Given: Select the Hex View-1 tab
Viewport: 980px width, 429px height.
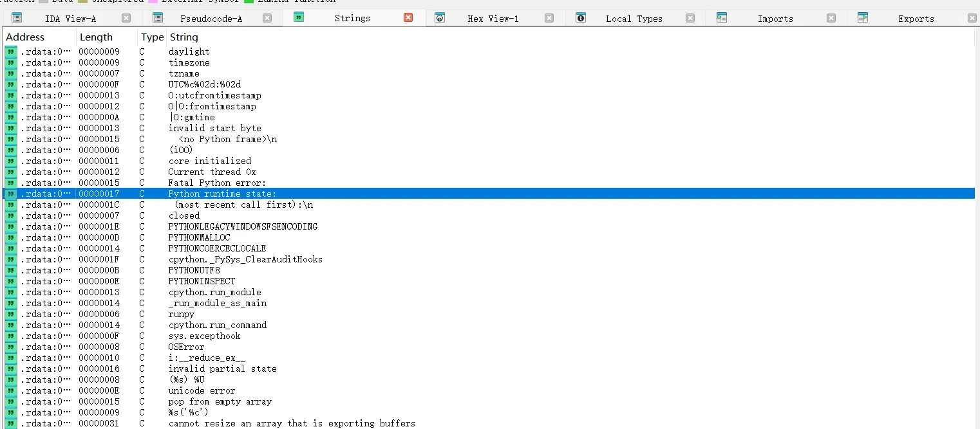Looking at the screenshot, I should click(493, 19).
